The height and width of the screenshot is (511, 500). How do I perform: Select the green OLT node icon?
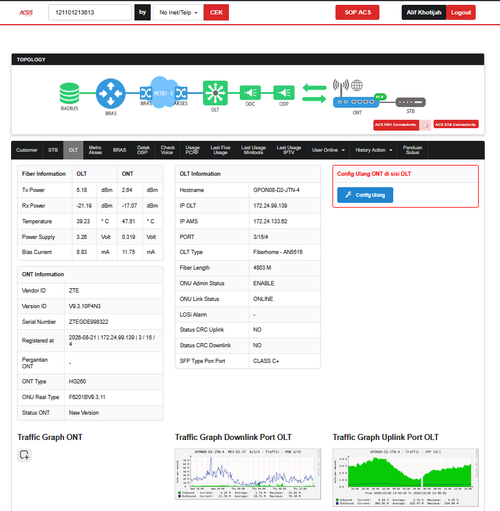tap(215, 93)
